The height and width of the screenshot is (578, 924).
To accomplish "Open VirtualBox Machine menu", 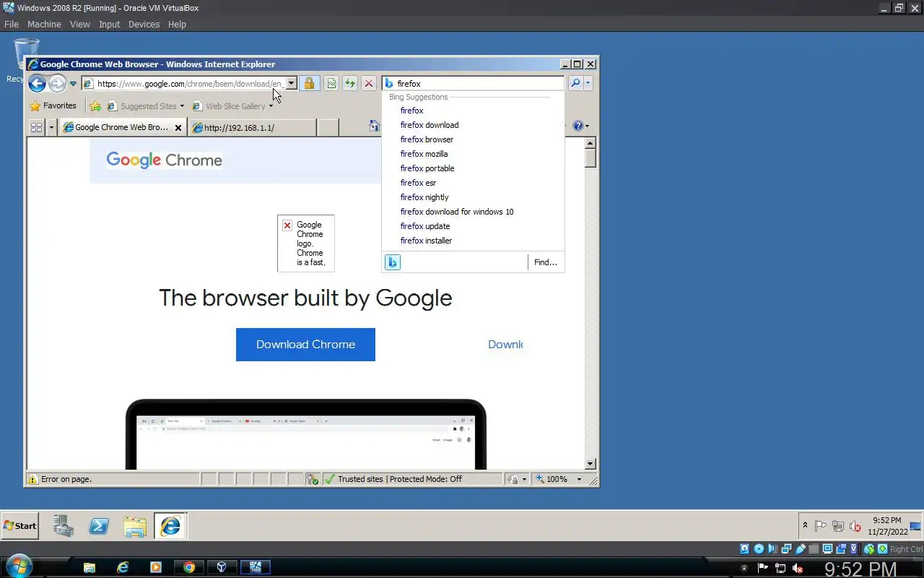I will click(44, 24).
